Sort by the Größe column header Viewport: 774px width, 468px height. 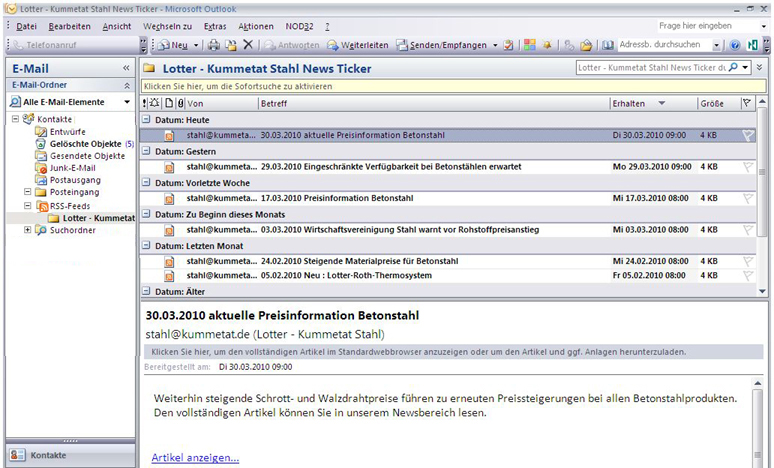coord(719,104)
